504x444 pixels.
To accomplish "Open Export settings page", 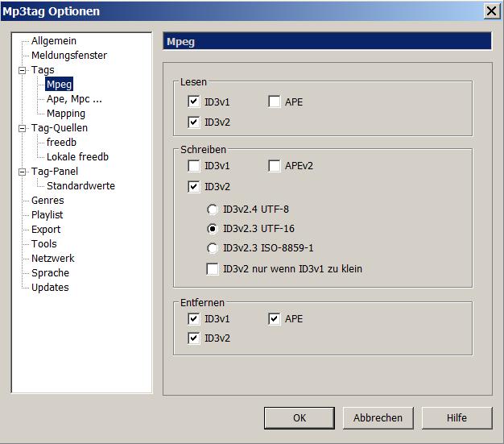I will (46, 229).
